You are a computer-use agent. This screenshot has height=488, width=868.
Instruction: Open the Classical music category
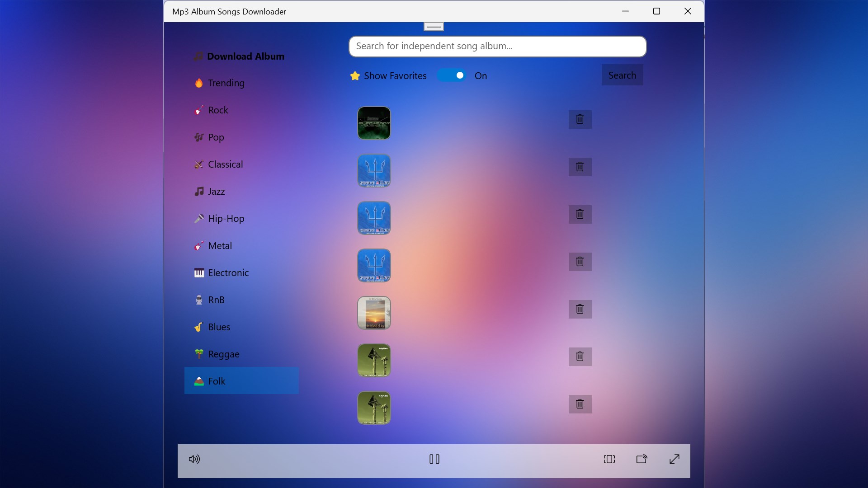[225, 164]
